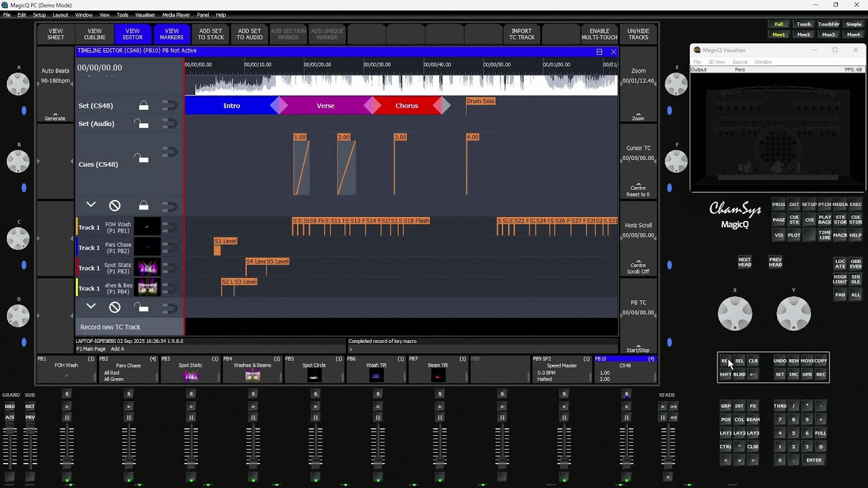Collapse the group chevron above Record new TC Track

point(91,306)
